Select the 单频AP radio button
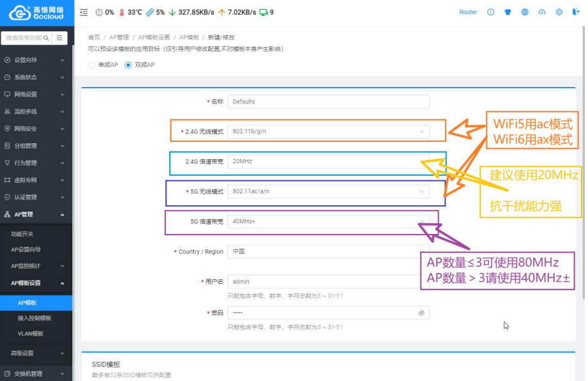Image resolution: width=588 pixels, height=381 pixels. 92,65
